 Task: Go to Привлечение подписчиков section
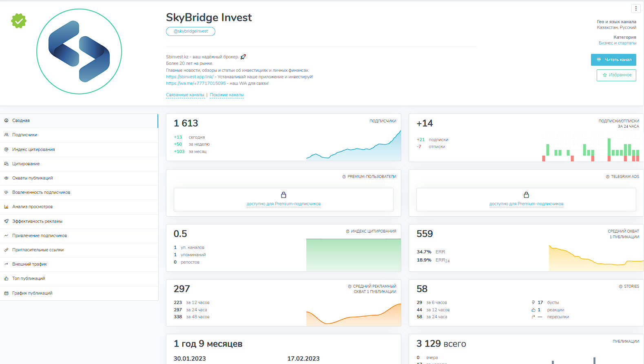click(x=79, y=236)
